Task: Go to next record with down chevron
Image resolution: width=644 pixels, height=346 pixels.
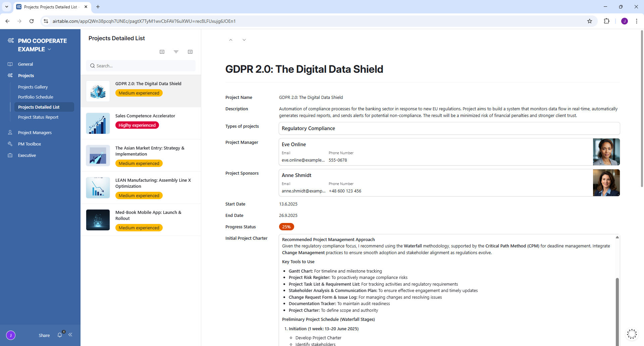Action: [244, 40]
